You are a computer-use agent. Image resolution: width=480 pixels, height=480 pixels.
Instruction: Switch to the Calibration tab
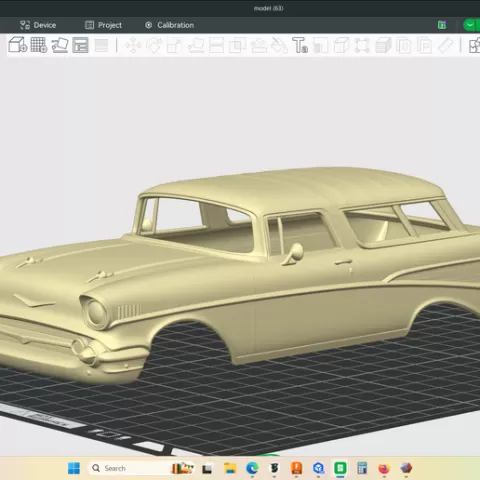169,25
